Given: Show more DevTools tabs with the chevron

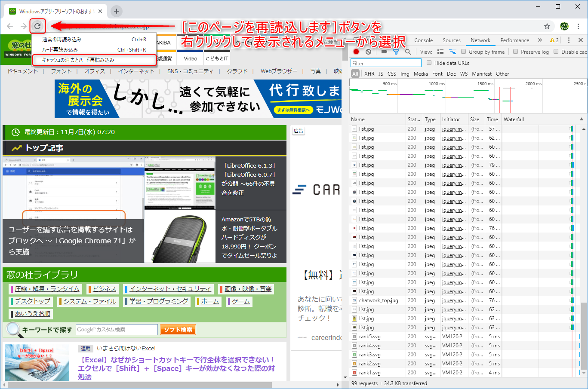Looking at the screenshot, I should tap(540, 40).
